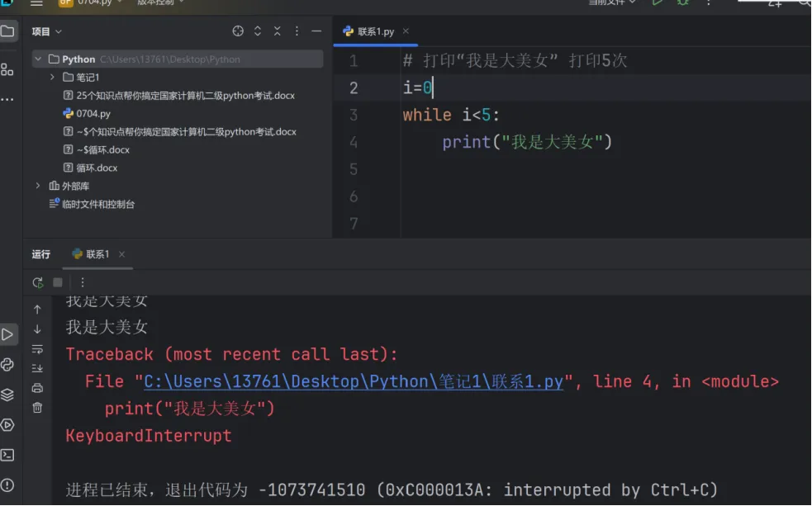The image size is (812, 506).
Task: Rerun 联系1 script
Action: coord(38,282)
